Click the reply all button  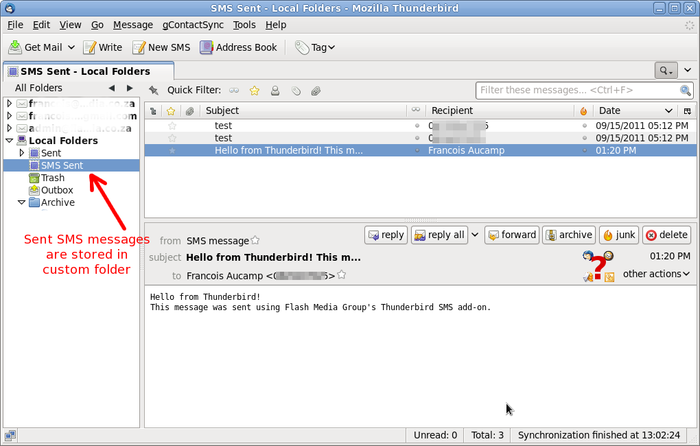[x=439, y=235]
